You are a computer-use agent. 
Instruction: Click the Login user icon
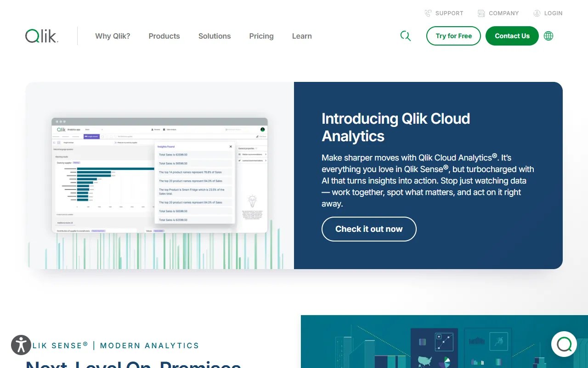pyautogui.click(x=537, y=13)
